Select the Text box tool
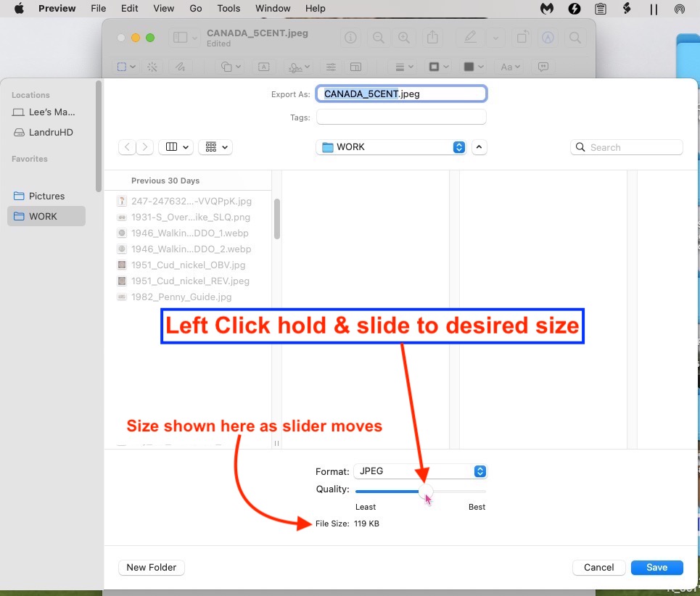The image size is (700, 596). pos(264,67)
